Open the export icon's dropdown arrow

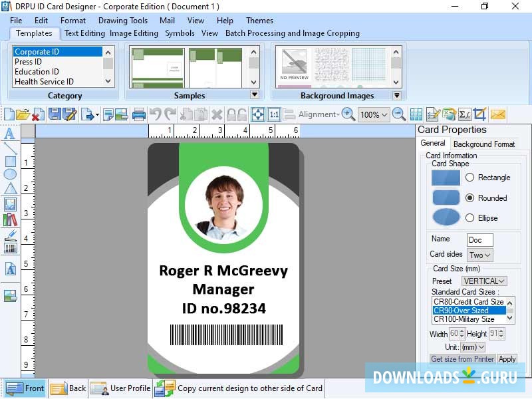click(x=97, y=114)
